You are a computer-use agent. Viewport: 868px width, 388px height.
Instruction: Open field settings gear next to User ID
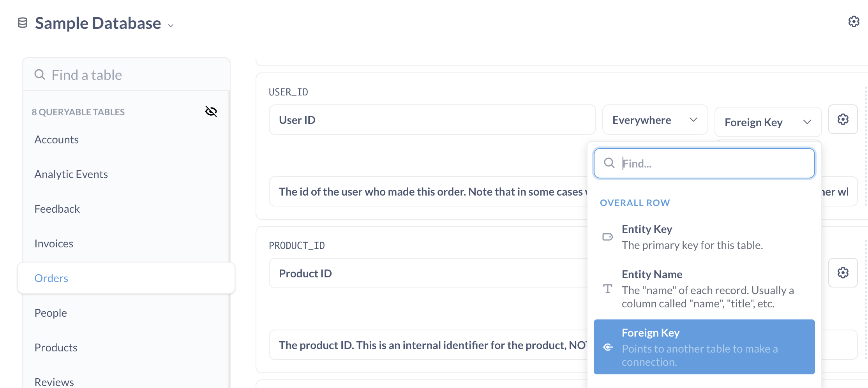click(843, 120)
